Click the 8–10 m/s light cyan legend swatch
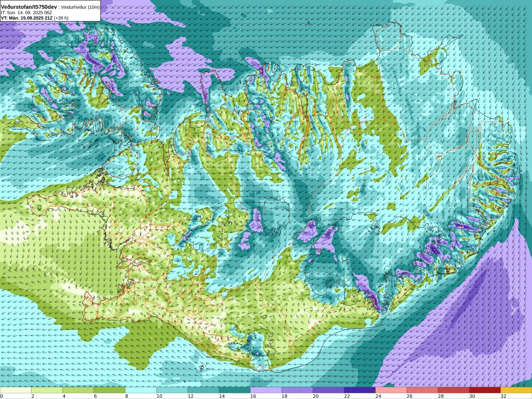The height and width of the screenshot is (399, 532). coord(141,390)
